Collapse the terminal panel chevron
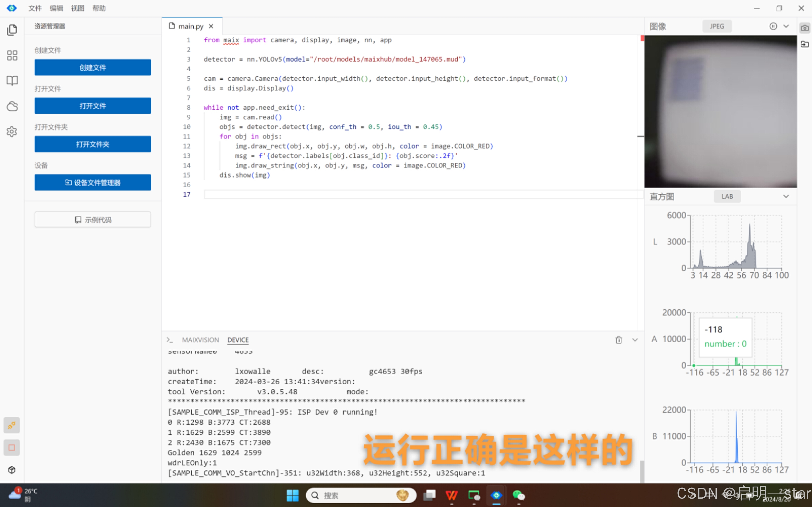 pyautogui.click(x=635, y=340)
